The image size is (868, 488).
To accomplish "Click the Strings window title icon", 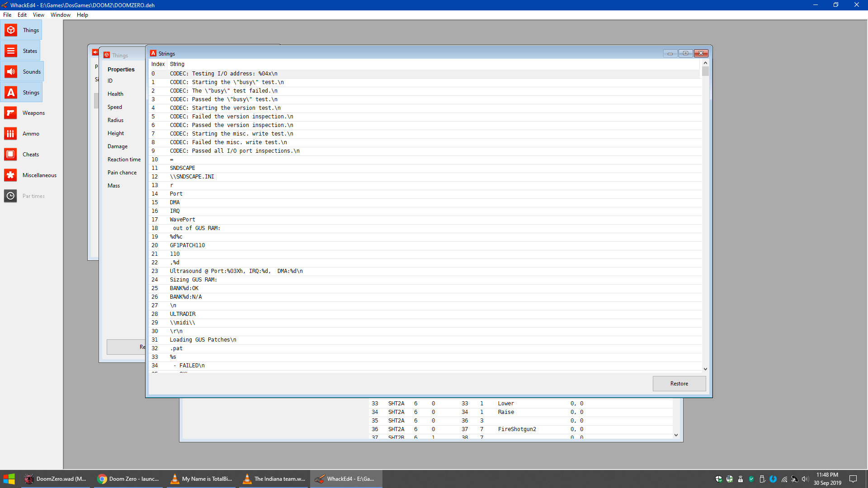I will point(153,53).
